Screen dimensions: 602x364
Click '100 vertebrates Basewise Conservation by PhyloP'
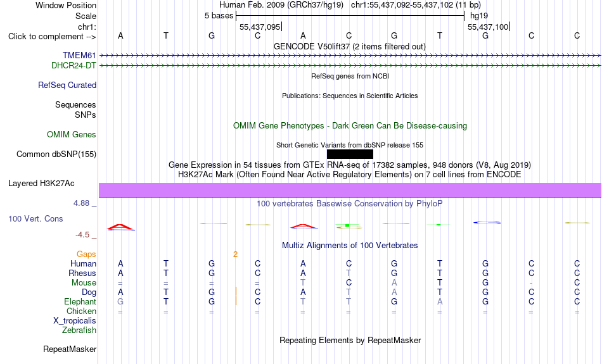[350, 204]
